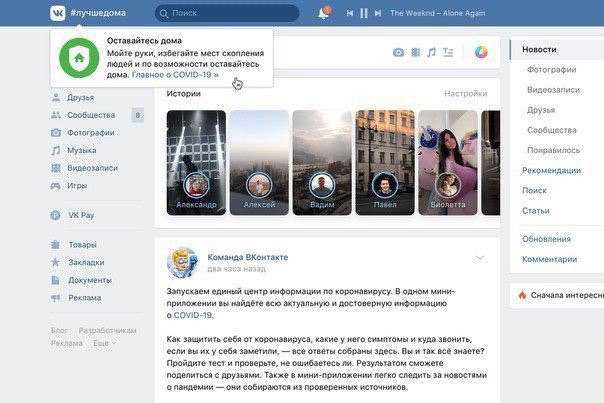Select Фотографии in right filter
The width and height of the screenshot is (604, 403).
click(x=552, y=70)
